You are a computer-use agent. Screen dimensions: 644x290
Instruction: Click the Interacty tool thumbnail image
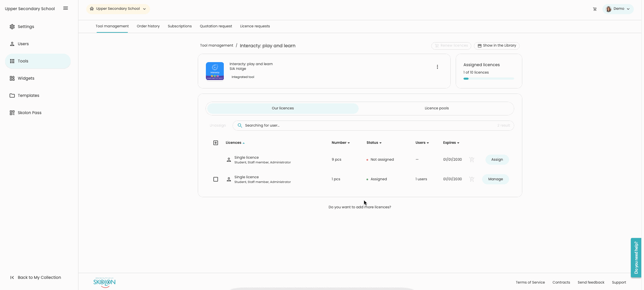[x=215, y=71]
